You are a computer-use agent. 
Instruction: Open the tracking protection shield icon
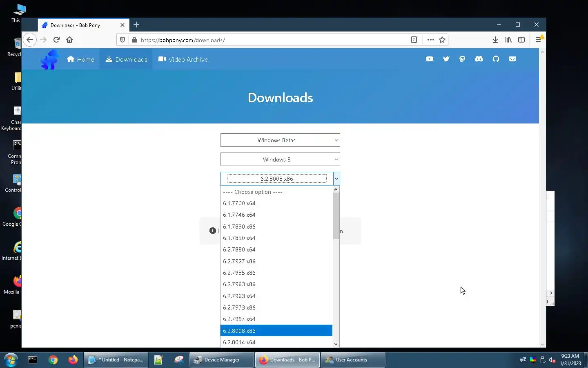(122, 40)
